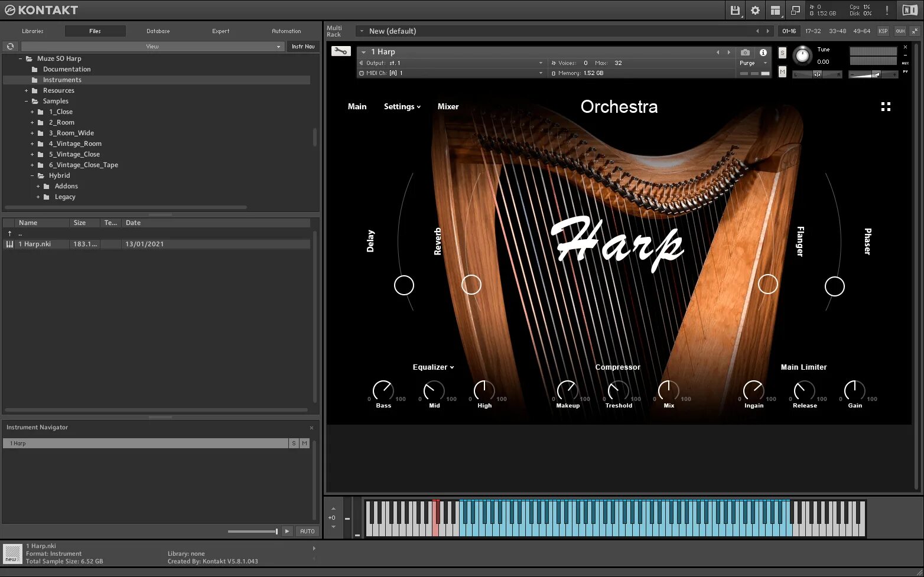Click the up-arrow parent folder entry
This screenshot has height=577, width=924.
click(x=9, y=233)
